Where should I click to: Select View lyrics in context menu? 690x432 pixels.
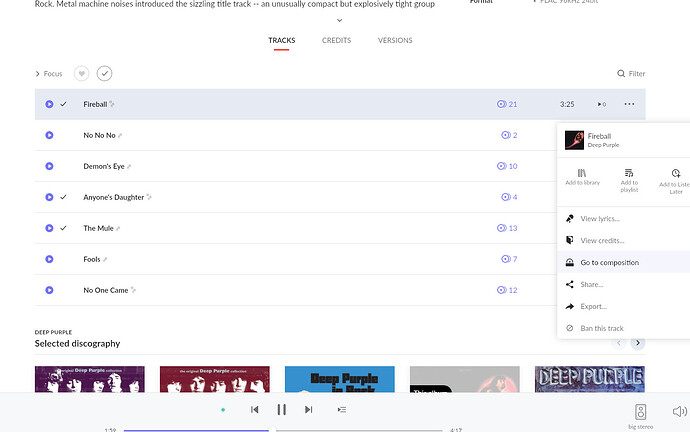(x=623, y=219)
